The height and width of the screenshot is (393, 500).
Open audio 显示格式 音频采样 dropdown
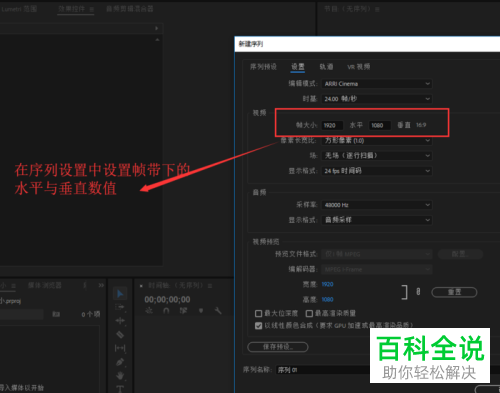click(x=377, y=220)
